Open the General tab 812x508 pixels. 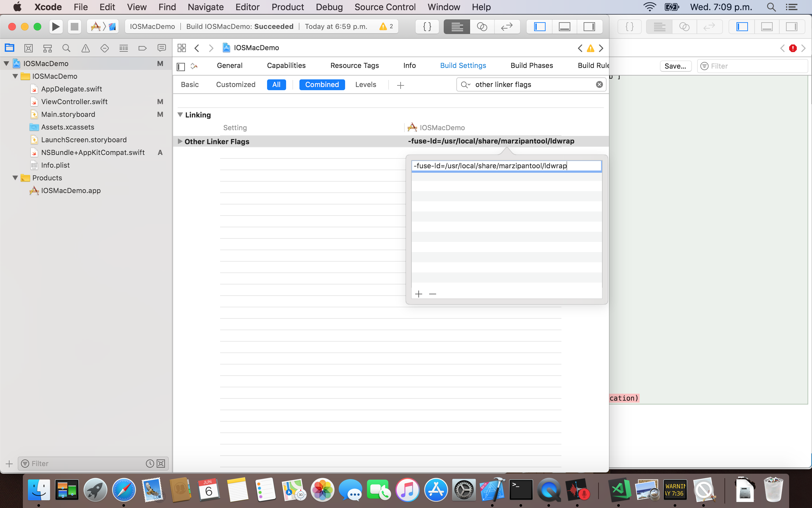[x=230, y=65]
